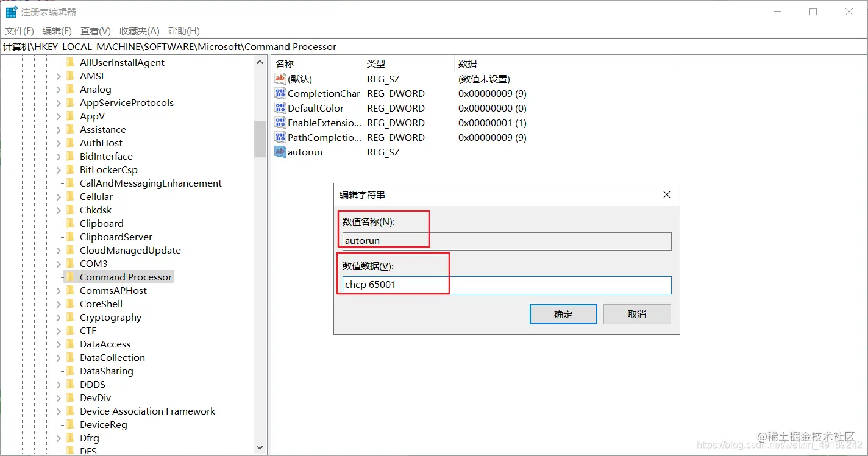Open the 编辑(E) menu
868x456 pixels.
tap(57, 31)
